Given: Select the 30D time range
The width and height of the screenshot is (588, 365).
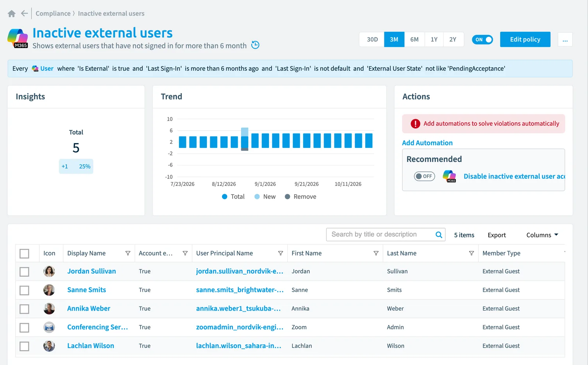Looking at the screenshot, I should 372,39.
